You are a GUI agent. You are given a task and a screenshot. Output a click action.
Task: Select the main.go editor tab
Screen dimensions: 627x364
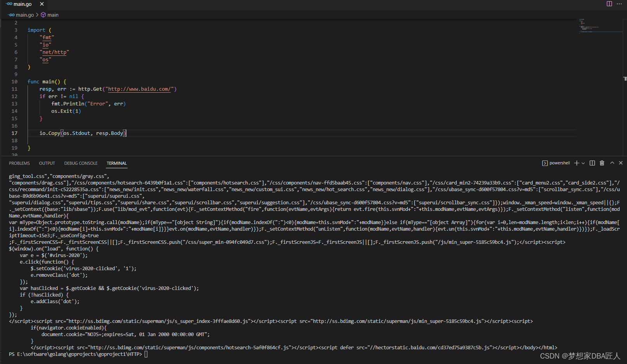(22, 4)
